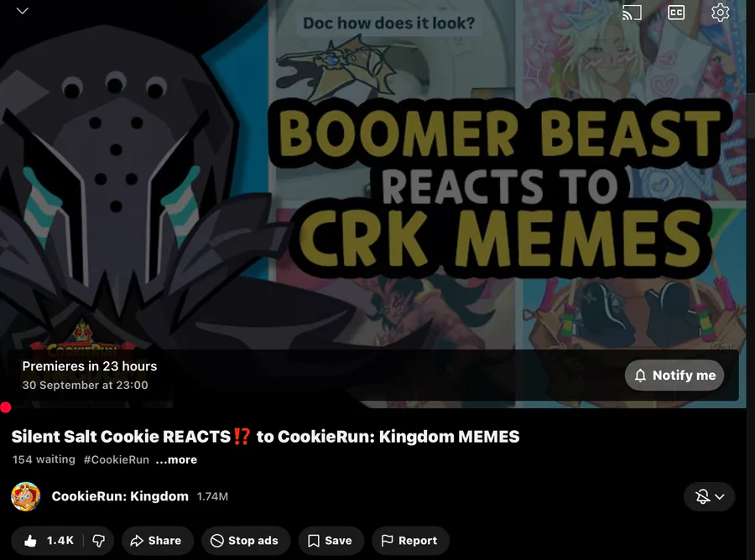The image size is (755, 560).
Task: Open the notification bell preferences dropdown
Action: coord(709,496)
